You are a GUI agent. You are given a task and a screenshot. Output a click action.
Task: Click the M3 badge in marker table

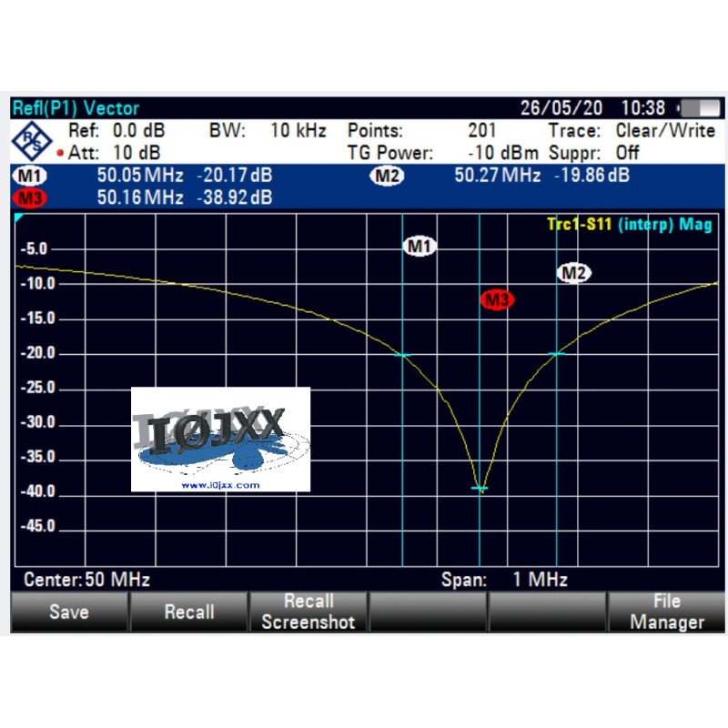[x=31, y=197]
